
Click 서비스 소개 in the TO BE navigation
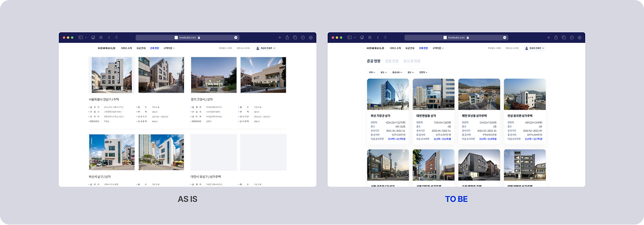click(395, 48)
